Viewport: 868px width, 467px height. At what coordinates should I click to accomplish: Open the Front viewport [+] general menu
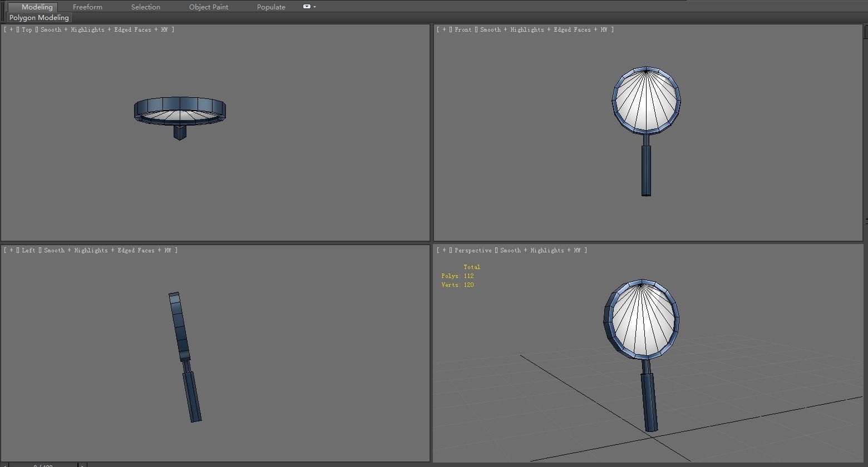[x=444, y=29]
